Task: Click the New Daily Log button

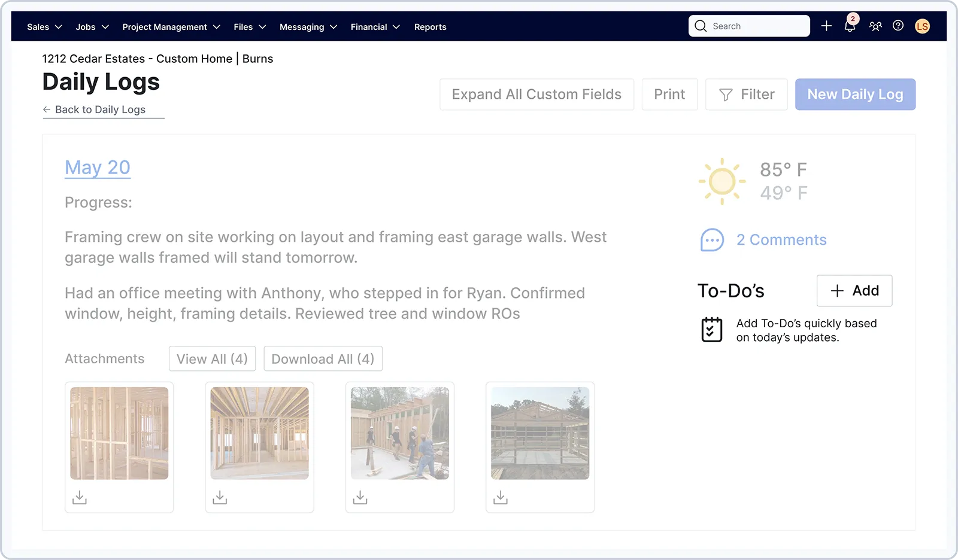Action: 855,95
